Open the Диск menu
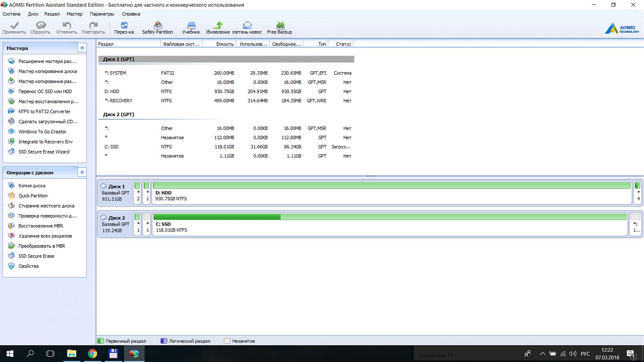This screenshot has width=644, height=362. click(33, 14)
